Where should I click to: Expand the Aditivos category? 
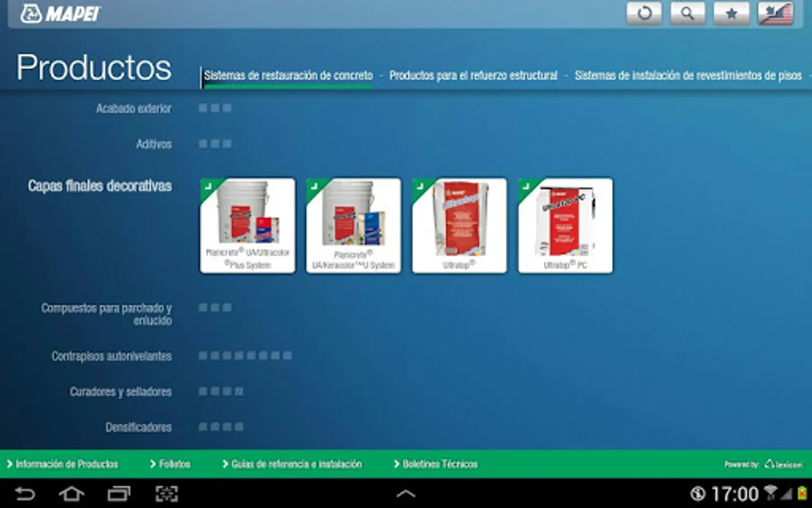tap(153, 144)
